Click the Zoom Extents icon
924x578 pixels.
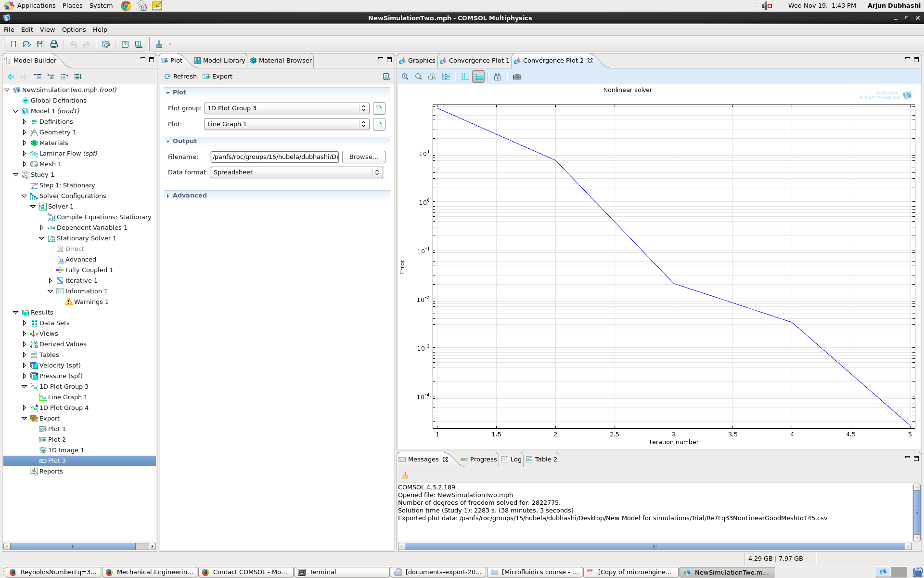(x=446, y=77)
